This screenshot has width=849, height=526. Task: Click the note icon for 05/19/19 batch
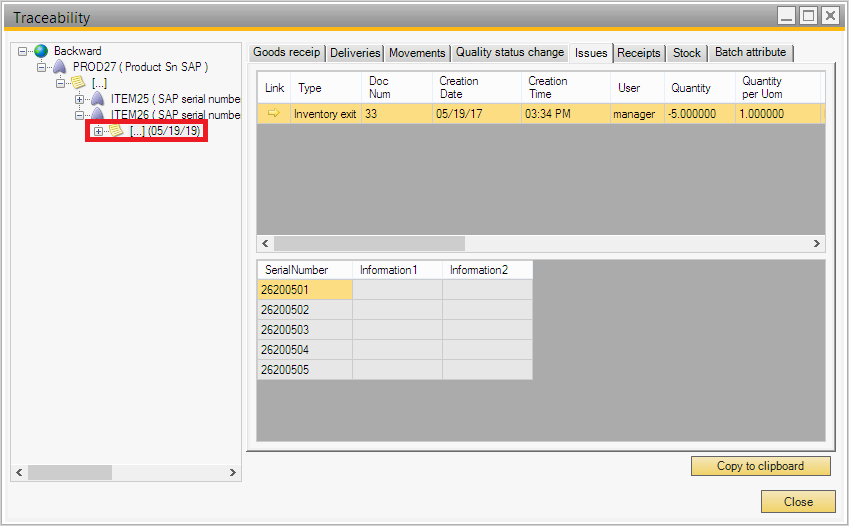click(116, 131)
